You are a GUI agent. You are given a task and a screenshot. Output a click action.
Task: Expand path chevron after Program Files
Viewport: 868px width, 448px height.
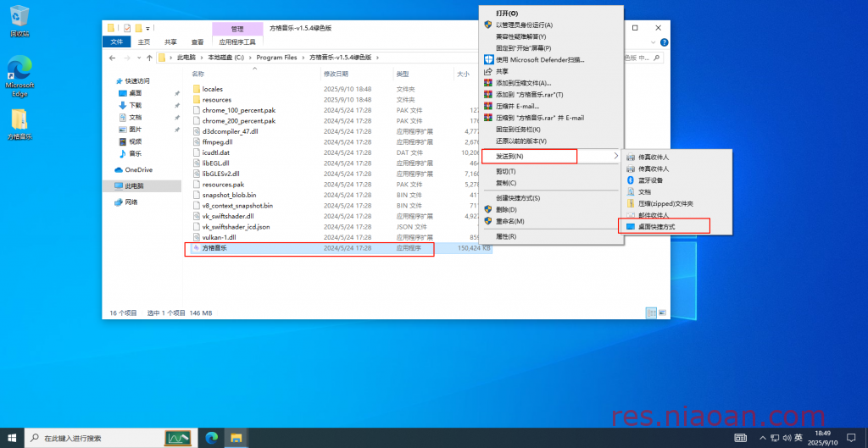(x=303, y=58)
